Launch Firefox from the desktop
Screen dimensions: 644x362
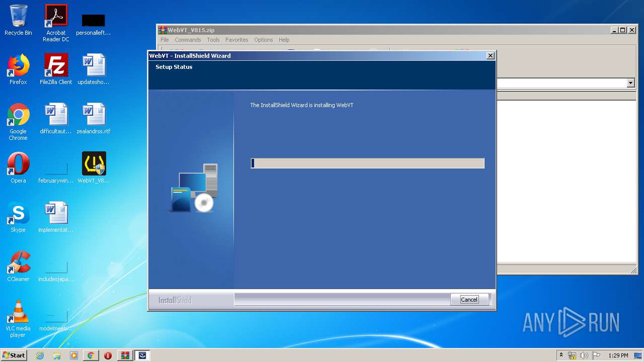(x=18, y=69)
